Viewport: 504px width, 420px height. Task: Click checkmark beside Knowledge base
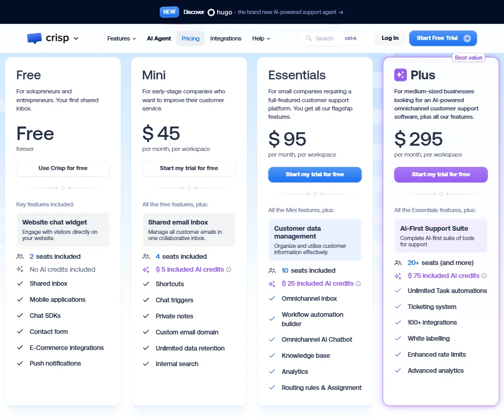pyautogui.click(x=272, y=355)
